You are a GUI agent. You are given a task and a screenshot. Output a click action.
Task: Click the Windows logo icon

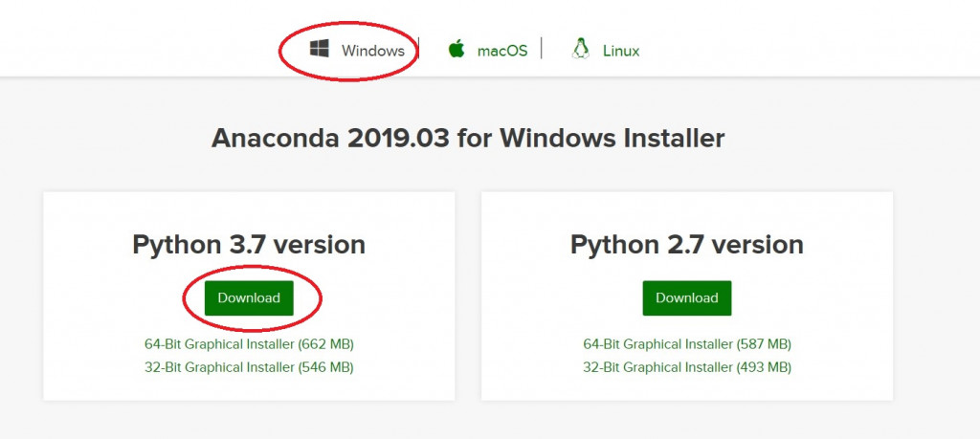(x=319, y=49)
